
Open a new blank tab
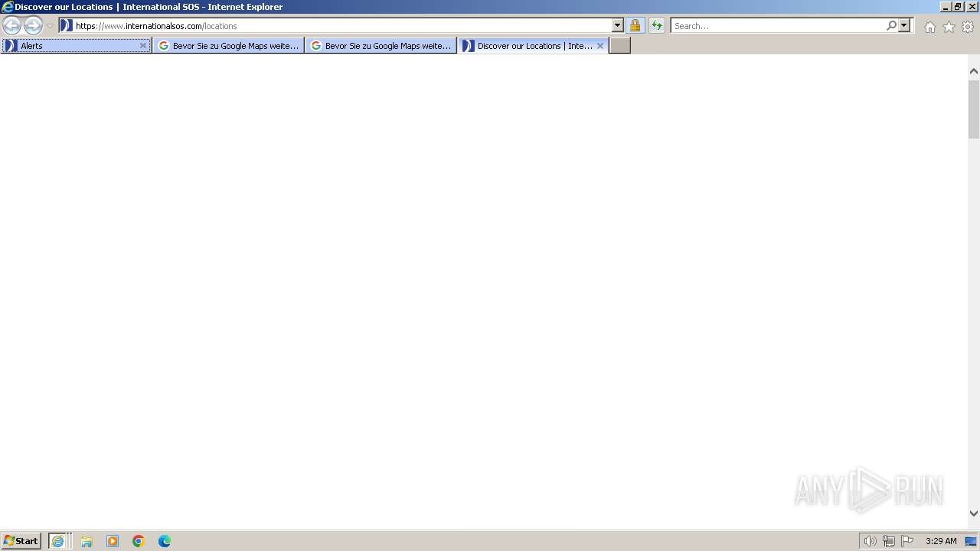point(619,46)
